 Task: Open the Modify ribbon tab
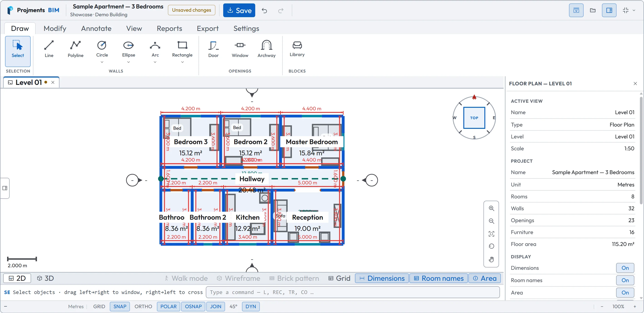click(55, 28)
